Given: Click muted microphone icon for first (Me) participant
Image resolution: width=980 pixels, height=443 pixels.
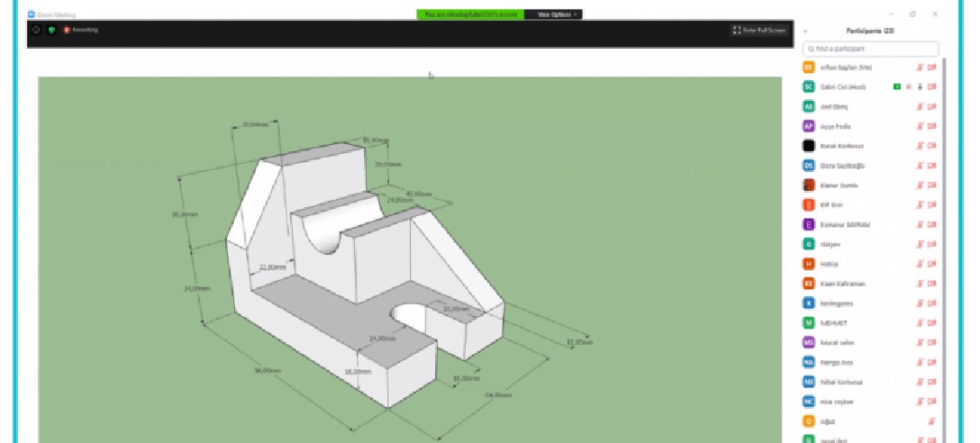Looking at the screenshot, I should coord(920,68).
